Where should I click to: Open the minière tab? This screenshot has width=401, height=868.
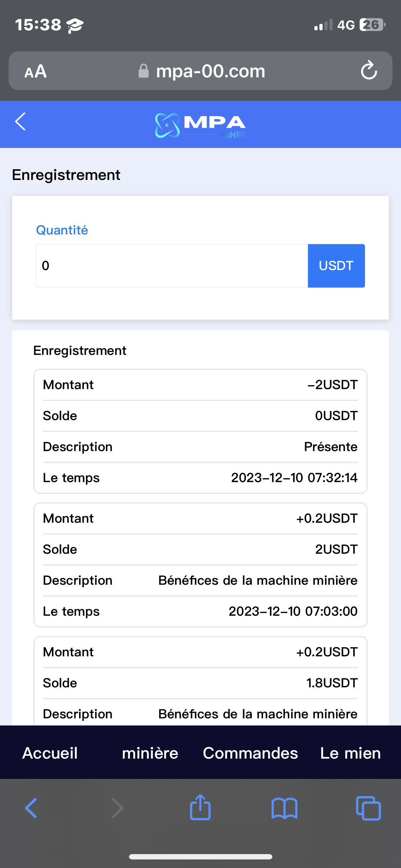[x=150, y=753]
